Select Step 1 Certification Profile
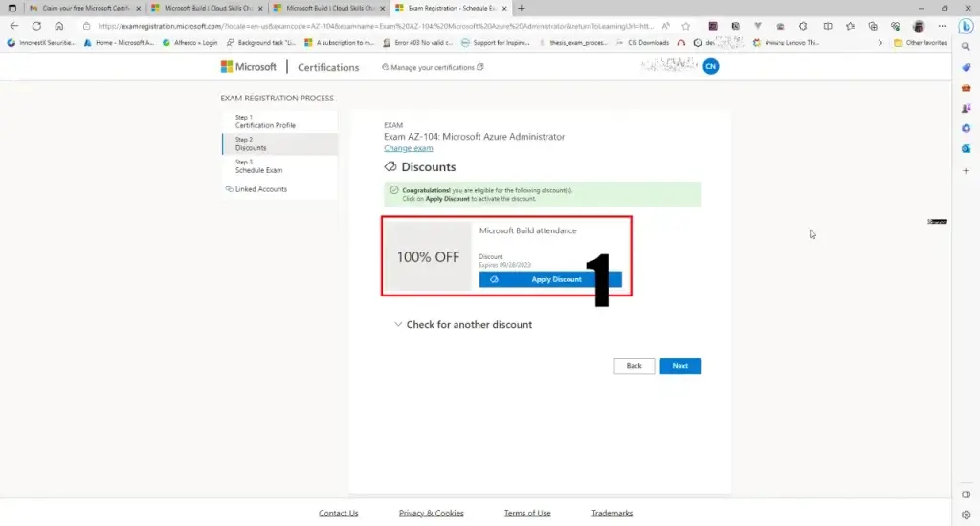 click(280, 121)
